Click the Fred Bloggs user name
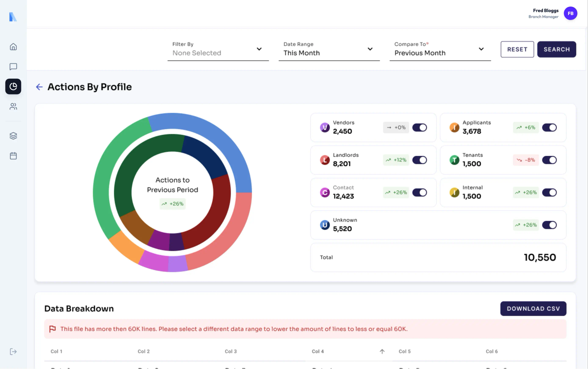The image size is (588, 369). (546, 11)
